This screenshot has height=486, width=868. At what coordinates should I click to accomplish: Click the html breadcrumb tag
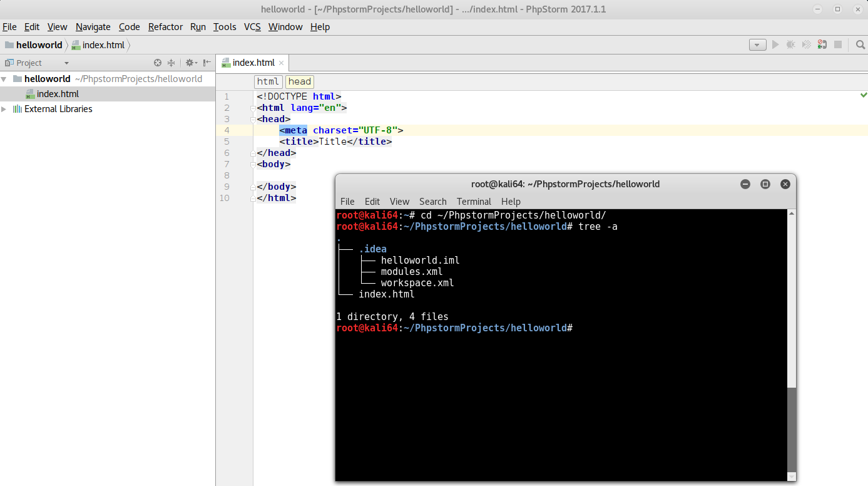pos(268,81)
